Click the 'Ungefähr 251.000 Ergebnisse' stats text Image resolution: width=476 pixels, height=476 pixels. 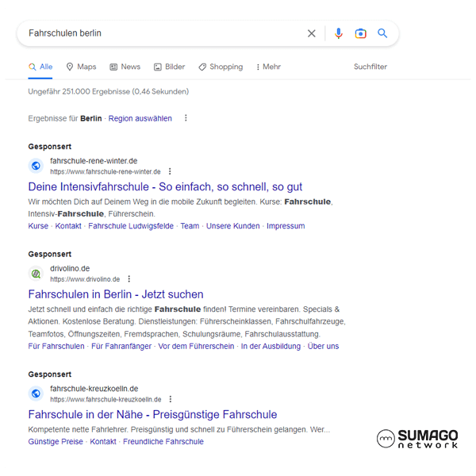pos(109,91)
